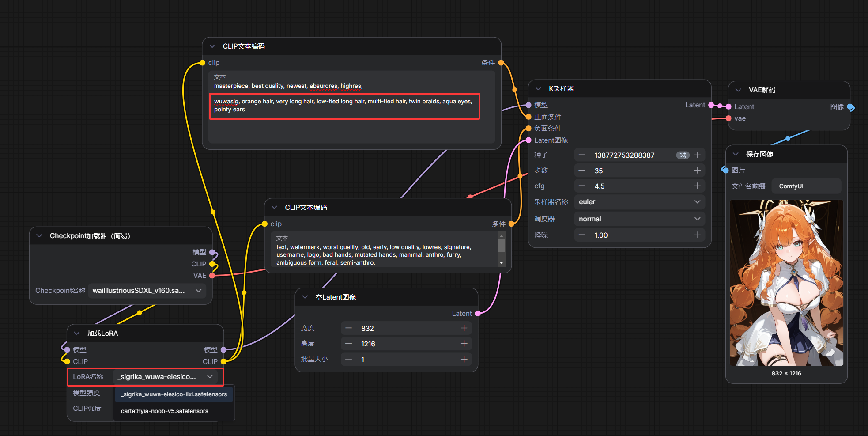Toggle the seed randomize shuffle icon
The width and height of the screenshot is (868, 436).
683,155
